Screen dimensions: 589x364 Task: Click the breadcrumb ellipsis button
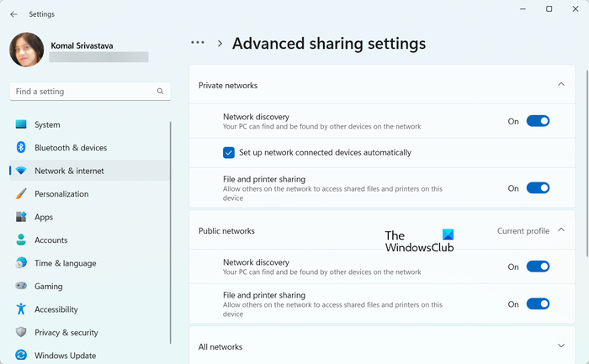point(198,43)
